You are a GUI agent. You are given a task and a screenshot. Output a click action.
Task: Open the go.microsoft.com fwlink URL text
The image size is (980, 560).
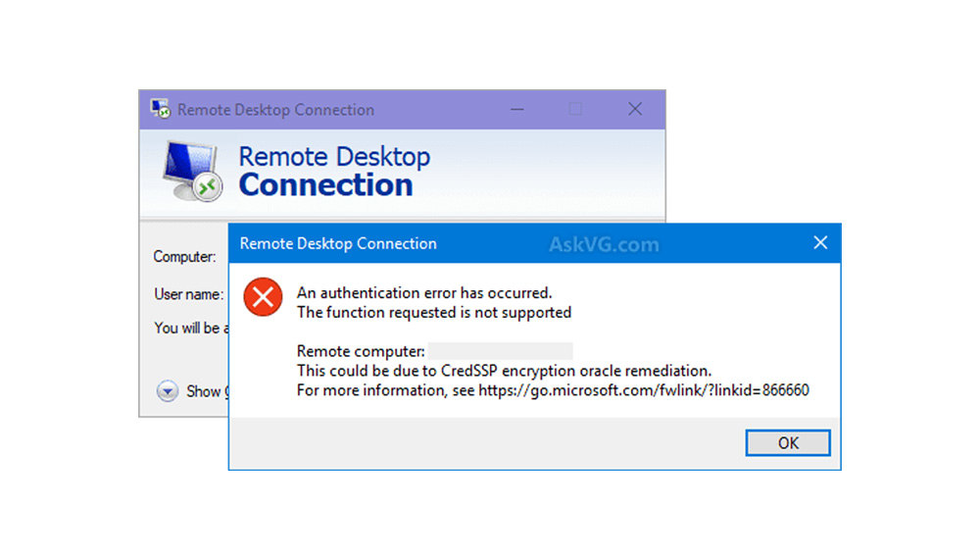tap(644, 390)
